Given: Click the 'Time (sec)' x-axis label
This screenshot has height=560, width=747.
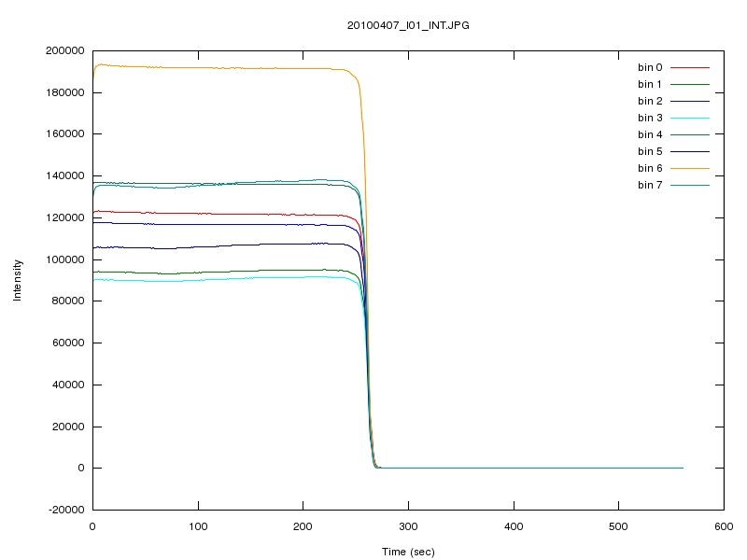Looking at the screenshot, I should coord(408,552).
